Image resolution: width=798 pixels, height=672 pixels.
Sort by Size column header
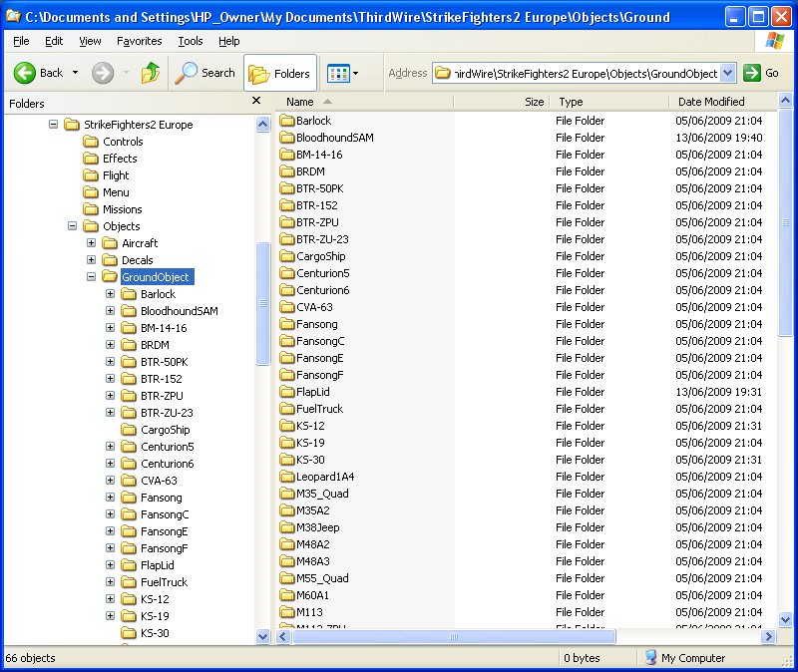[x=502, y=102]
